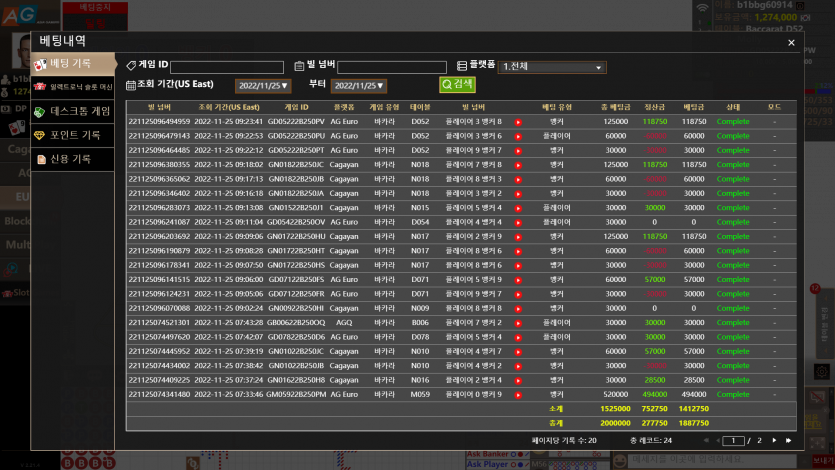Screen dimensions: 835x470
Task: Open the 베팅 기록 tab
Action: (73, 63)
